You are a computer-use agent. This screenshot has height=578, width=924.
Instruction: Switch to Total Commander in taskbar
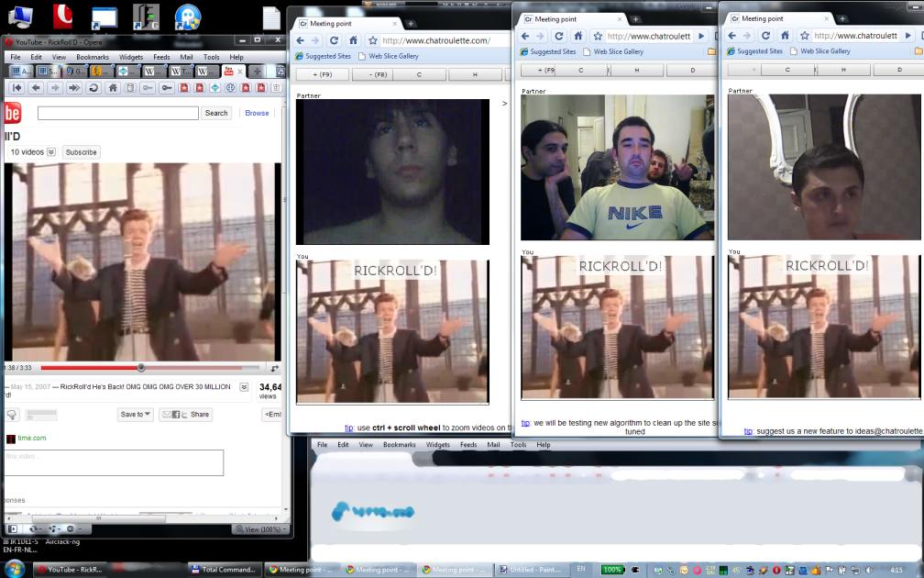pos(224,569)
